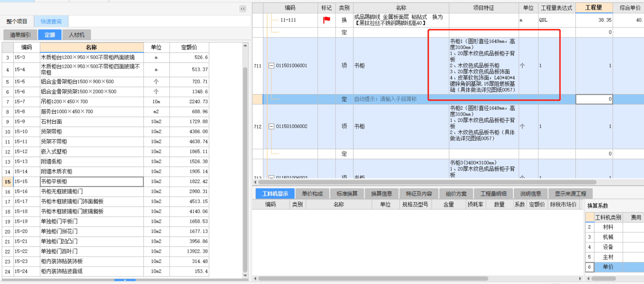Select quota 15-9 石材台面
The image size is (644, 284).
(x=92, y=122)
